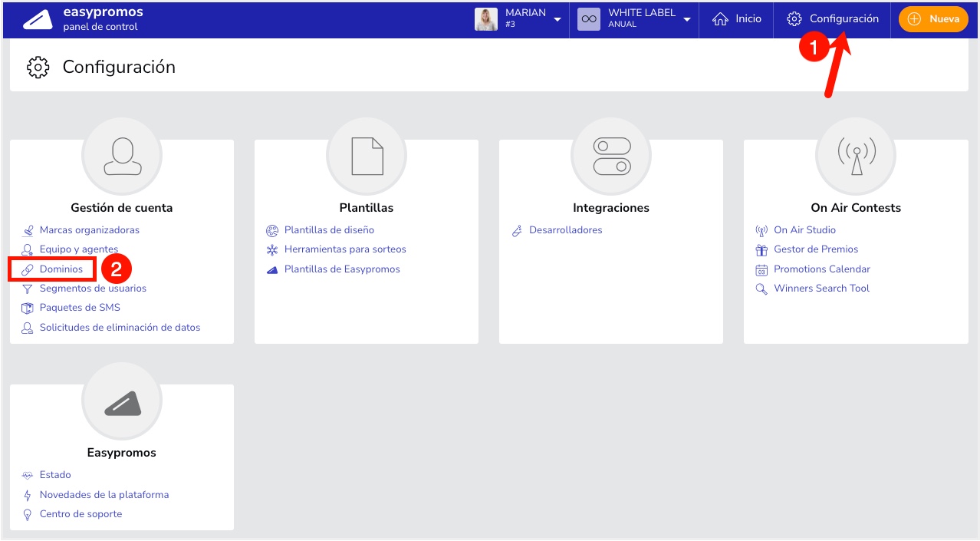Open Centro de soporte link
The width and height of the screenshot is (980, 541).
point(81,513)
